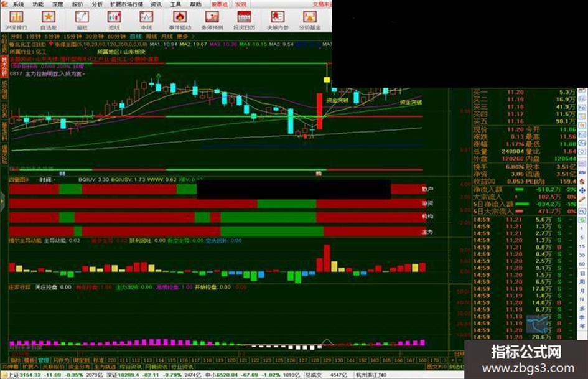Screen dimensions: 588x379
Task: Select the 技术分析 vertical sidebar tab
Action: point(4,67)
